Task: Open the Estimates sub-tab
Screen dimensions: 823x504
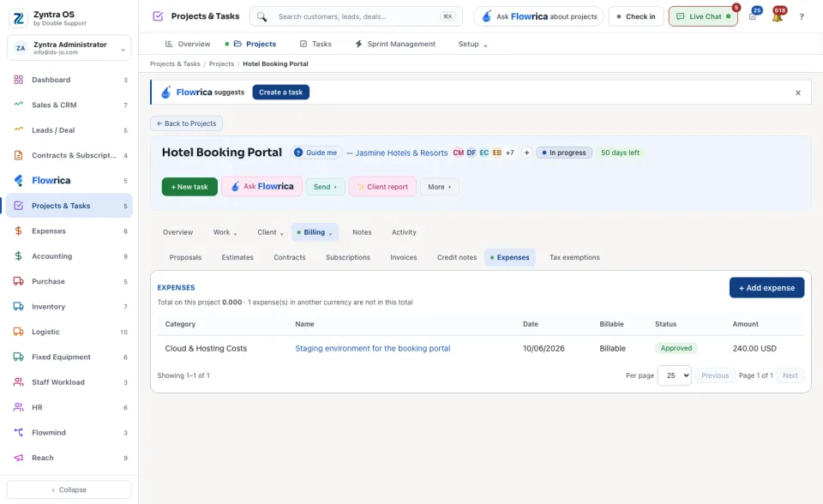Action: pos(237,257)
